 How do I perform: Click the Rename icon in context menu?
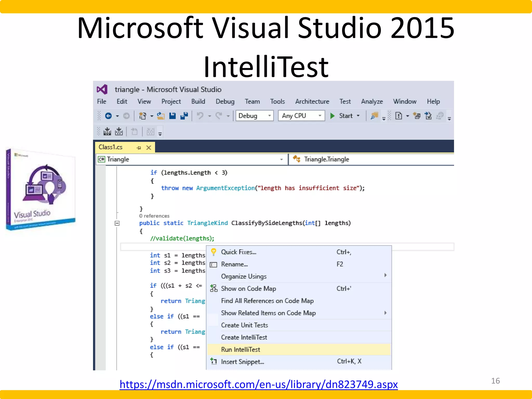214,265
